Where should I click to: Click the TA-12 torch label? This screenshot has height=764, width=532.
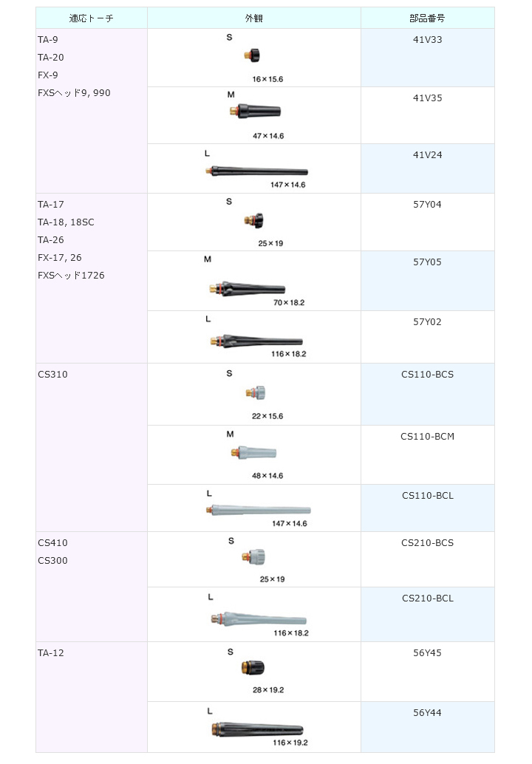(51, 653)
